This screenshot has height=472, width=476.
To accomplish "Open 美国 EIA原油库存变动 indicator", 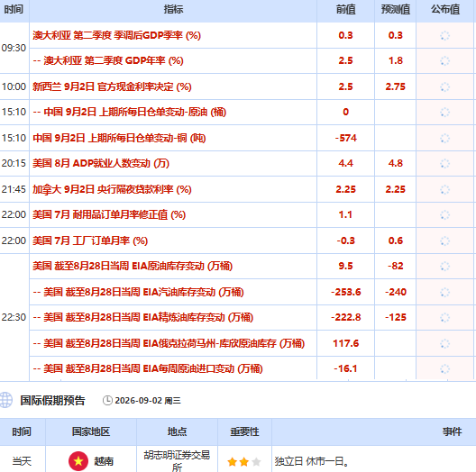I will pos(133,267).
